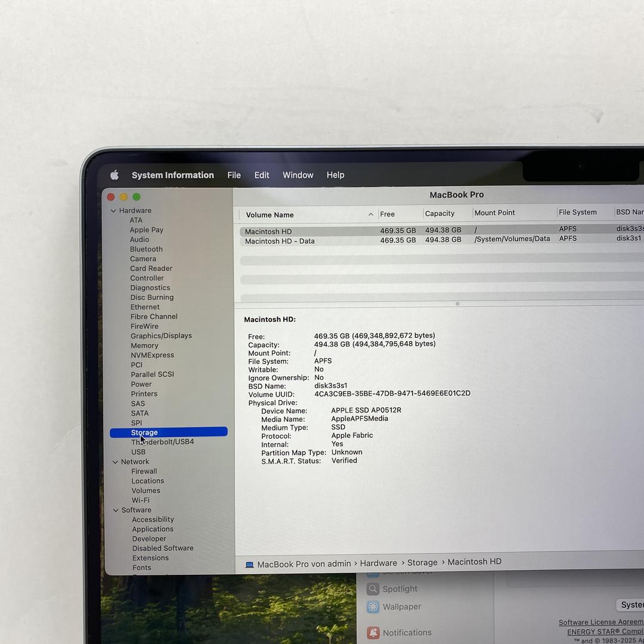This screenshot has width=644, height=644.
Task: Select Thunderbolt/USB4 in sidebar
Action: (162, 442)
